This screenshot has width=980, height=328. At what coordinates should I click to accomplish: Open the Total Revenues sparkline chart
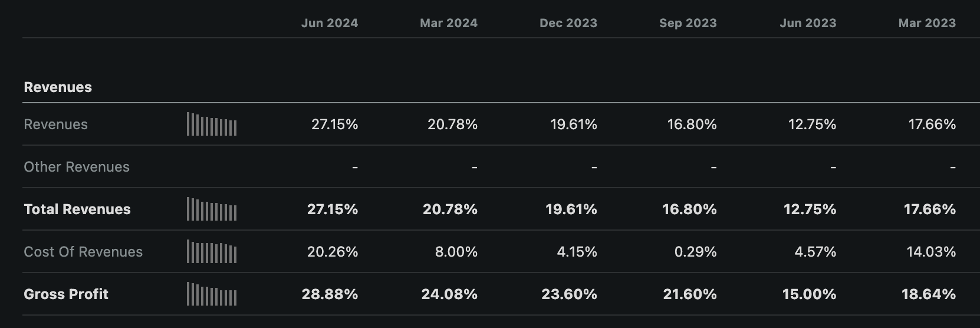point(212,209)
